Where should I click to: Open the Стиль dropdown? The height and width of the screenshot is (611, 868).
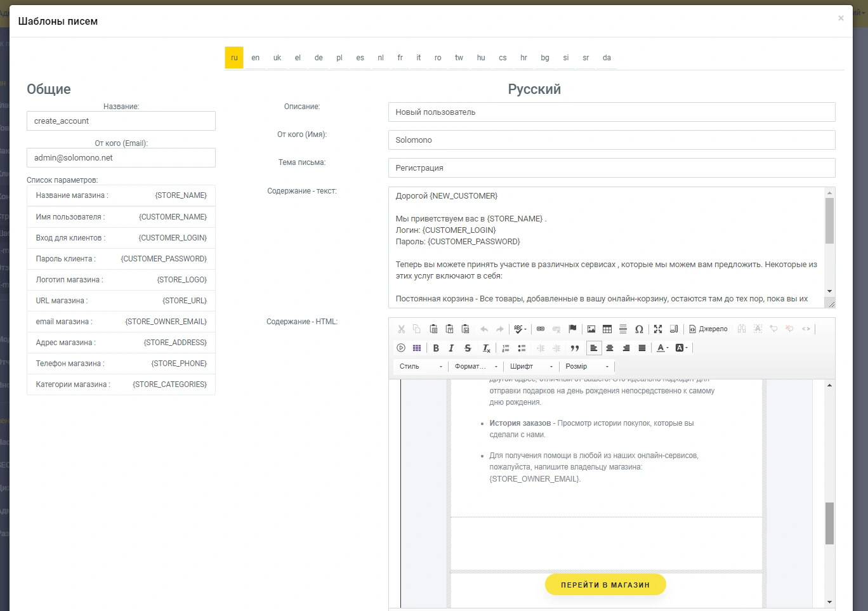(x=421, y=366)
